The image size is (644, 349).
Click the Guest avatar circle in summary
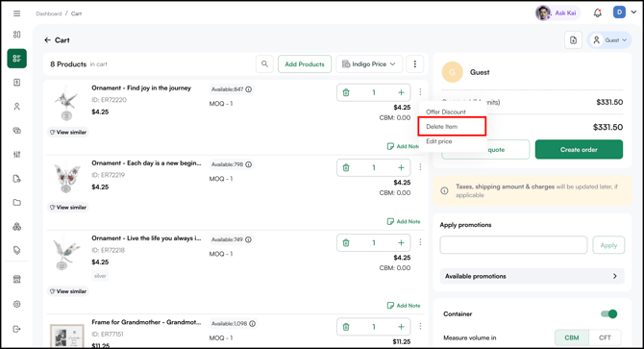coord(452,72)
